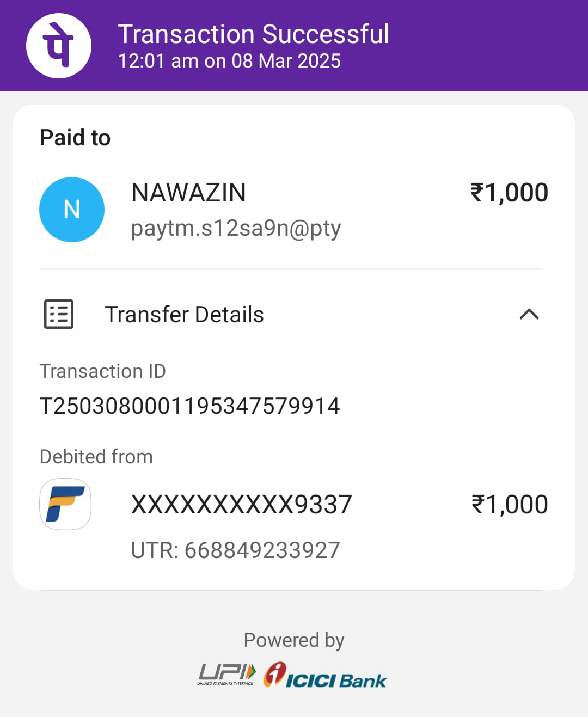Tap the Paid to label
This screenshot has width=588, height=717.
pos(75,138)
